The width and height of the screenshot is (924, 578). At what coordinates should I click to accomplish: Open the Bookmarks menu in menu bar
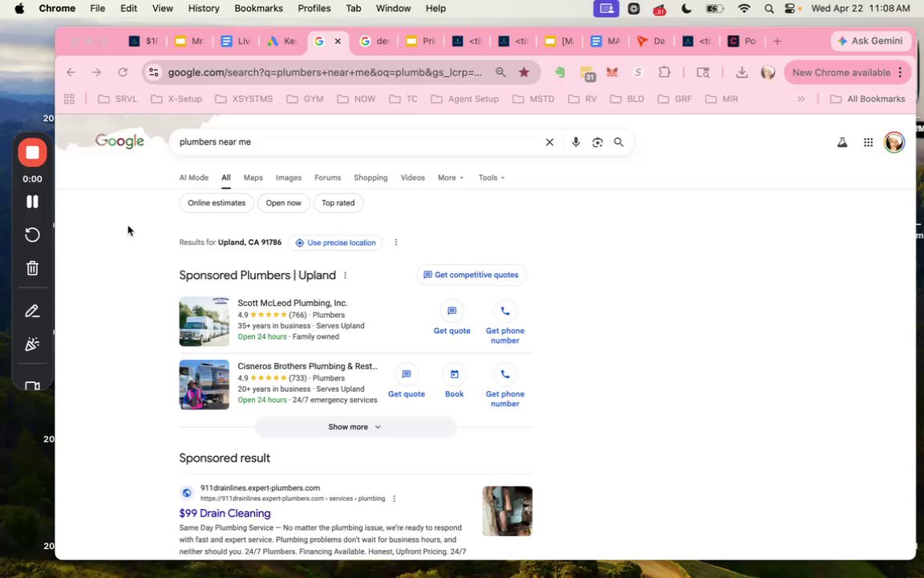[x=258, y=8]
